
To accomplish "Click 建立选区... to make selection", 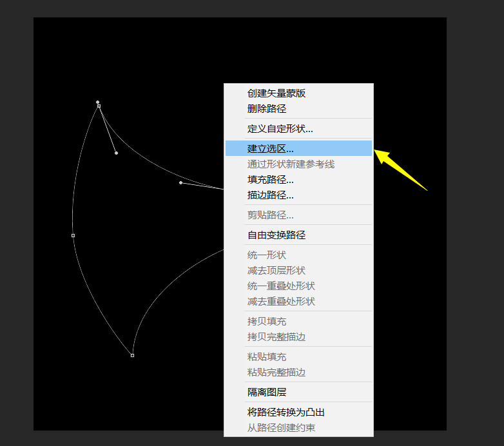I will tap(298, 148).
